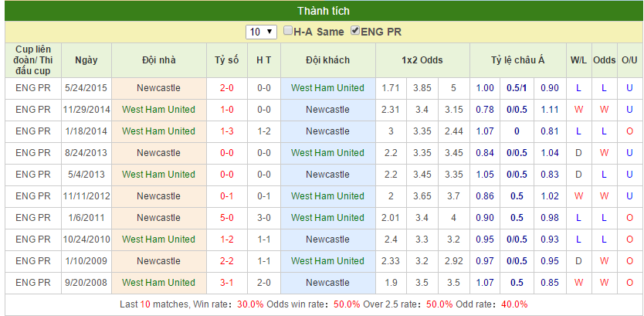The image size is (644, 316).
Task: Click the 3-1 score from 9/20/2008
Action: pyautogui.click(x=227, y=283)
